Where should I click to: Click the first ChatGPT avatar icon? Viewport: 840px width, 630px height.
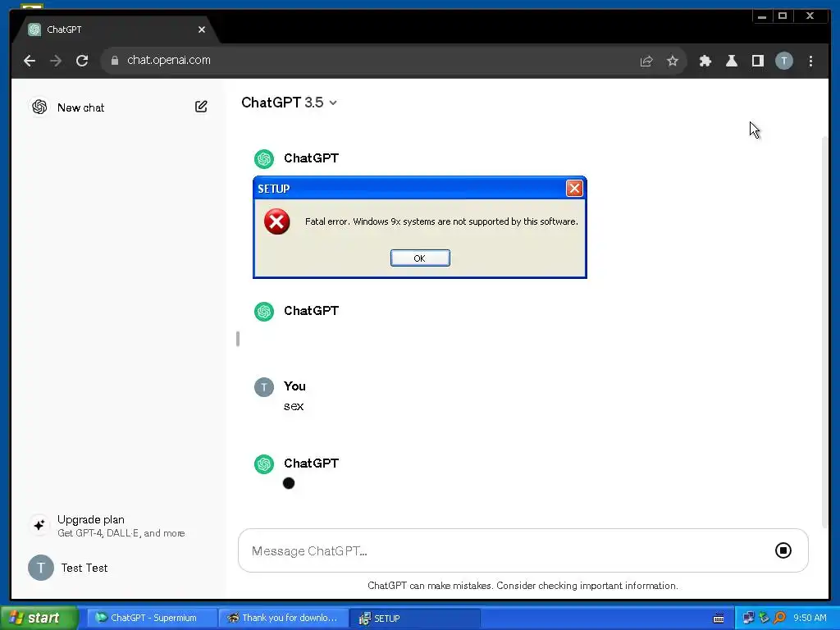tap(264, 159)
